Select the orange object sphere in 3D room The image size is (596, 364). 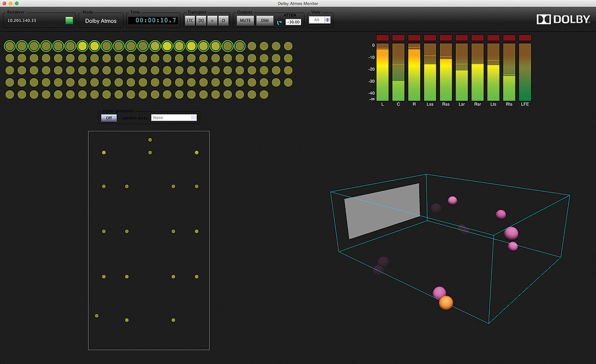click(x=446, y=303)
